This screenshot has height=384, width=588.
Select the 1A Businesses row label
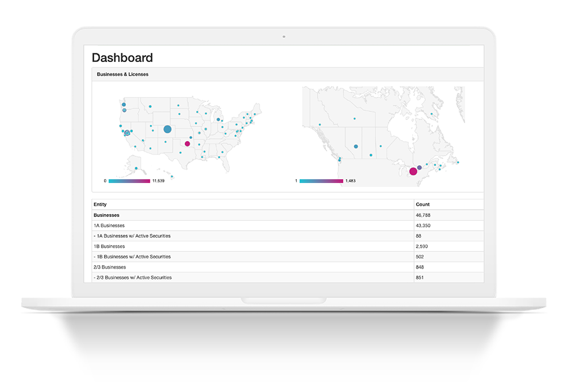[109, 226]
